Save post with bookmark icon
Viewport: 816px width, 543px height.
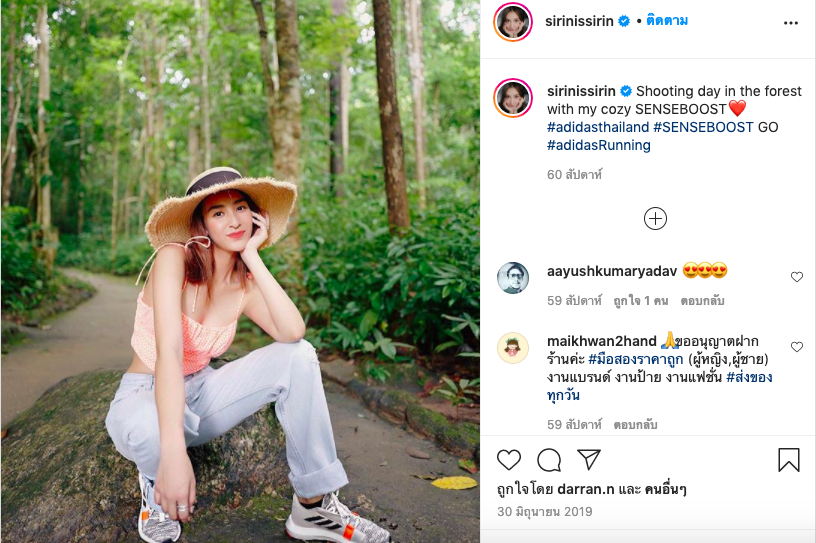coord(788,460)
